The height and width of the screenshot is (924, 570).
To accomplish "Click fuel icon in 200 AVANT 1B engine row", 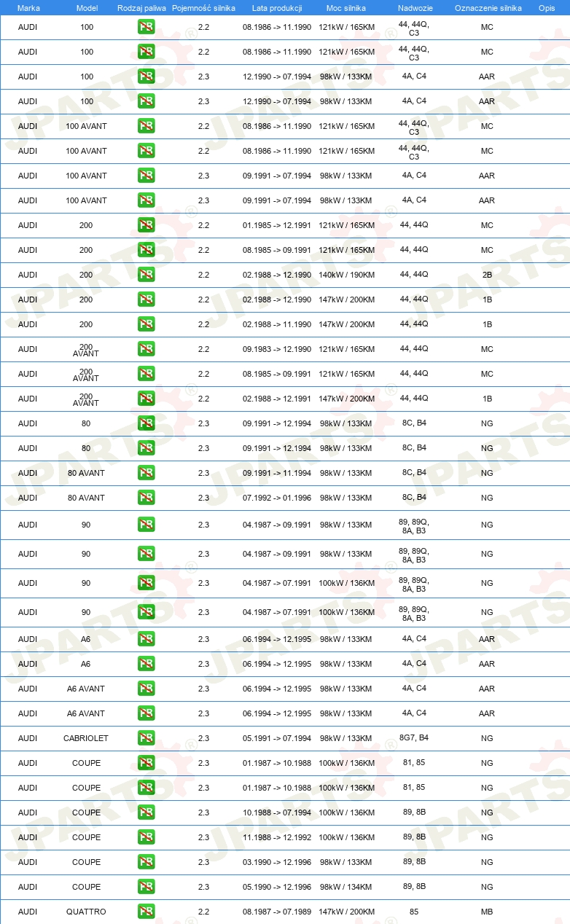I will [x=146, y=399].
